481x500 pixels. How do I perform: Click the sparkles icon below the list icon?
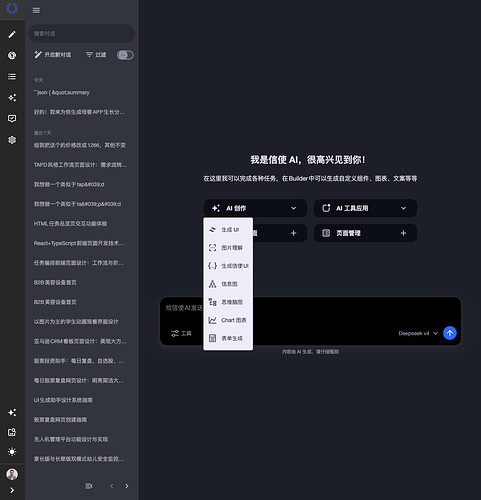click(x=12, y=98)
